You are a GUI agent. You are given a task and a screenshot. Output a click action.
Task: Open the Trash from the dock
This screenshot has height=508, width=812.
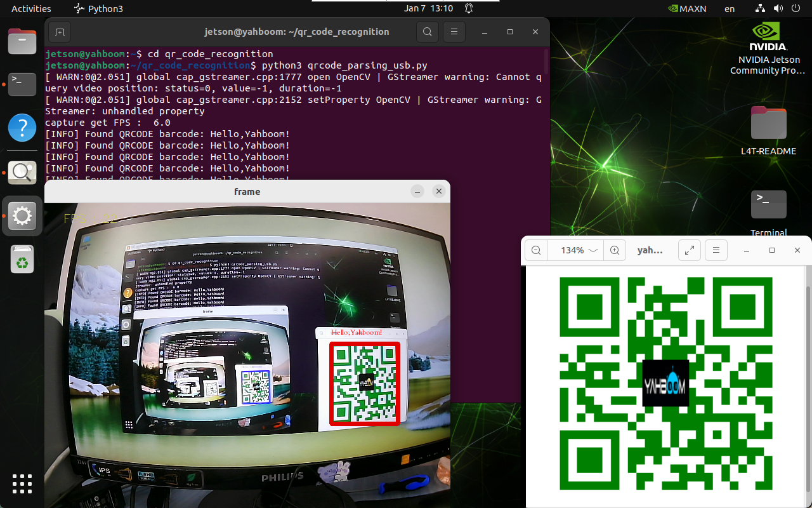[x=22, y=259]
